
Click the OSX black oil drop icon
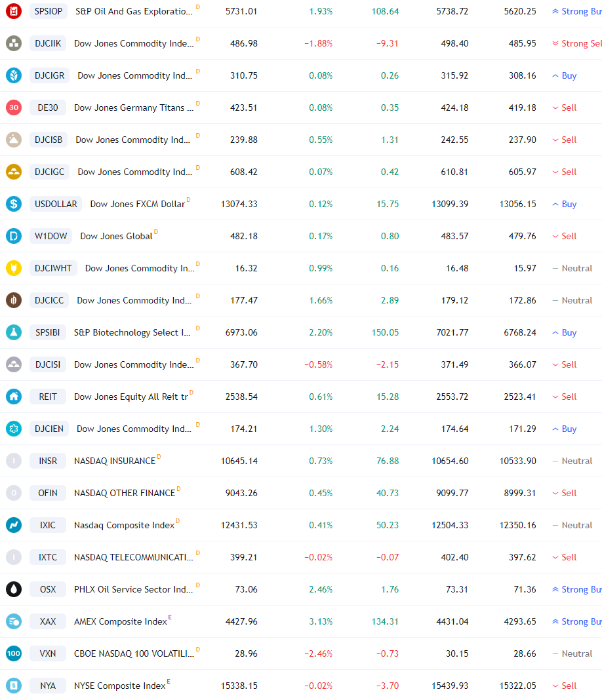click(x=14, y=590)
